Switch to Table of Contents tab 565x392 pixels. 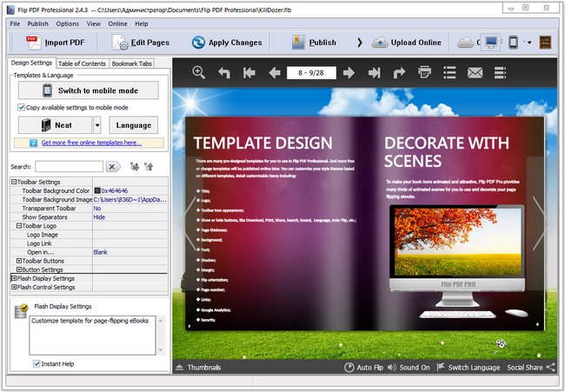tap(83, 63)
